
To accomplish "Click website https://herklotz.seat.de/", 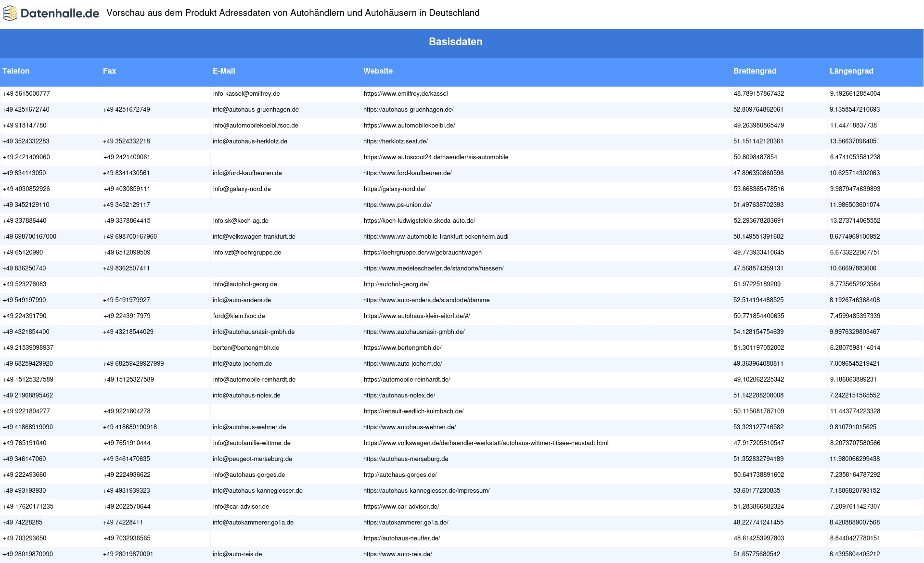I will coord(396,141).
